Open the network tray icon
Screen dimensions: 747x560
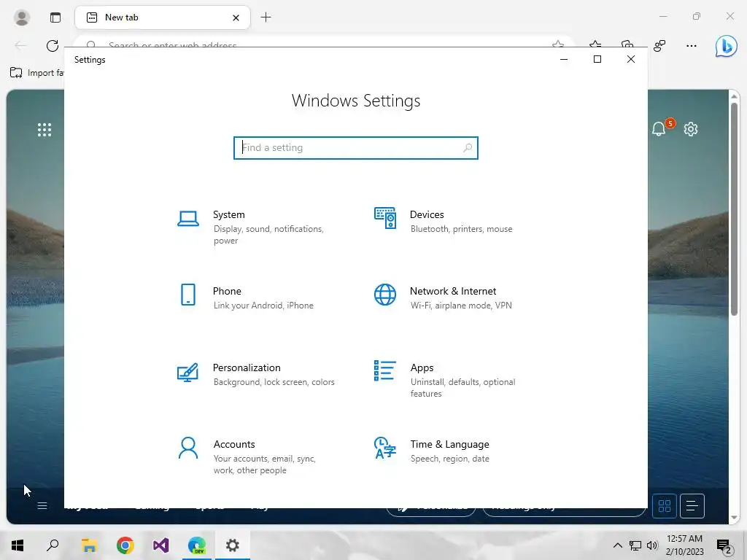pos(635,545)
